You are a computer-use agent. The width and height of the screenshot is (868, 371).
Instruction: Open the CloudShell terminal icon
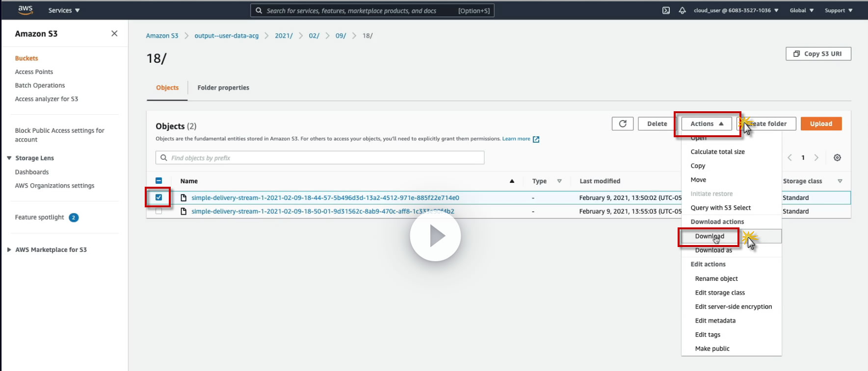click(x=666, y=10)
